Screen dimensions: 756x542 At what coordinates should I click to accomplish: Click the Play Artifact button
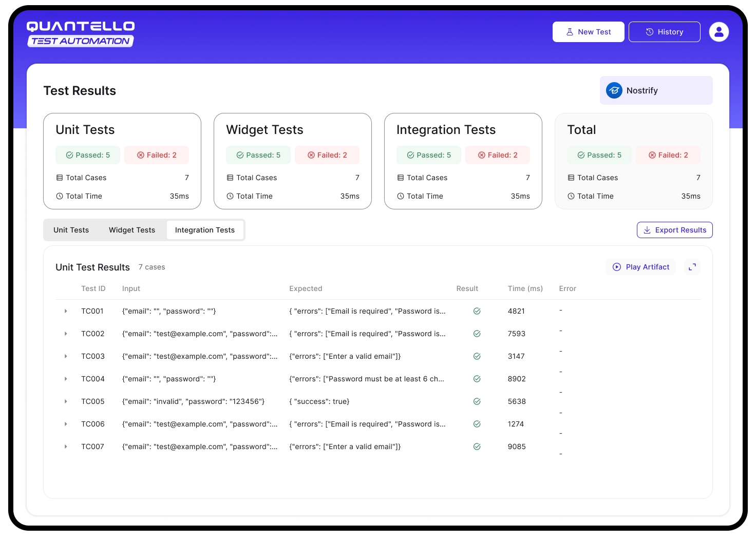[x=641, y=267]
